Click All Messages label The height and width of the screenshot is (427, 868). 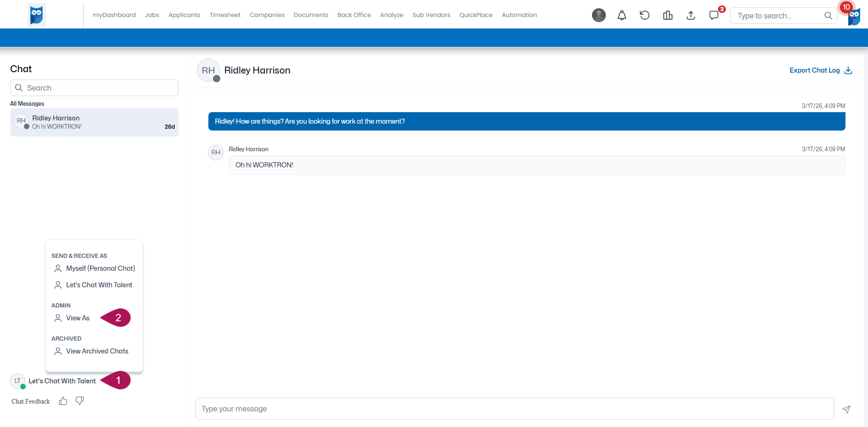pyautogui.click(x=27, y=104)
